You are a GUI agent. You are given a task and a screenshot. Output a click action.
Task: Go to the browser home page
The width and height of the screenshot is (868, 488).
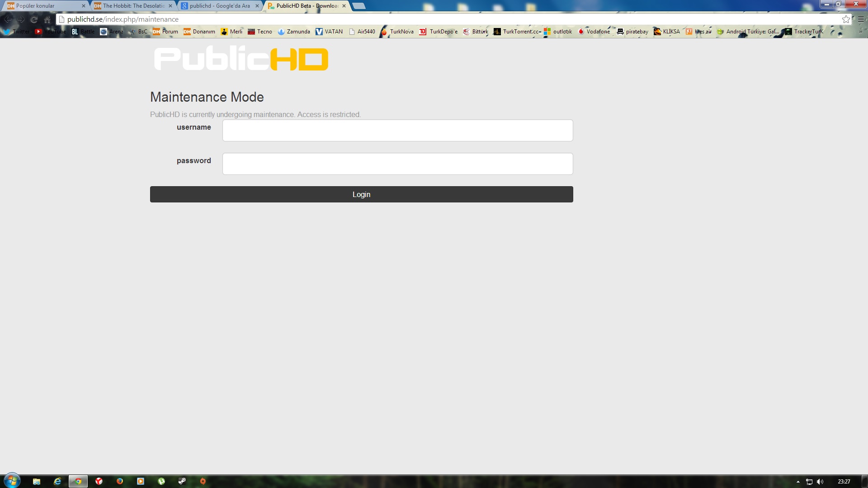(47, 19)
